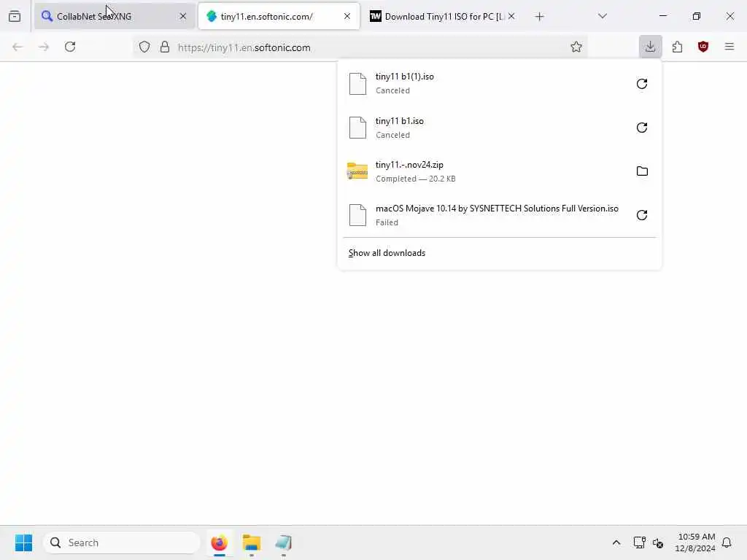
Task: Open network status tray icon
Action: point(639,542)
